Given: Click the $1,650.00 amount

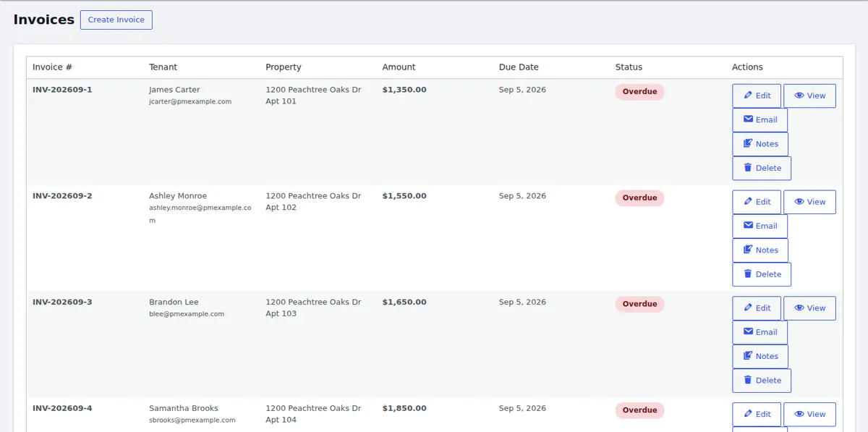Looking at the screenshot, I should (404, 302).
